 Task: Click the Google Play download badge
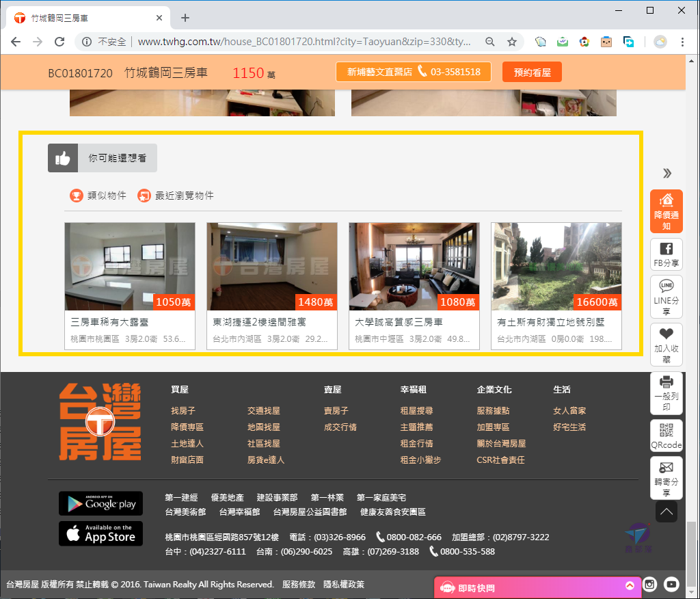pyautogui.click(x=101, y=503)
